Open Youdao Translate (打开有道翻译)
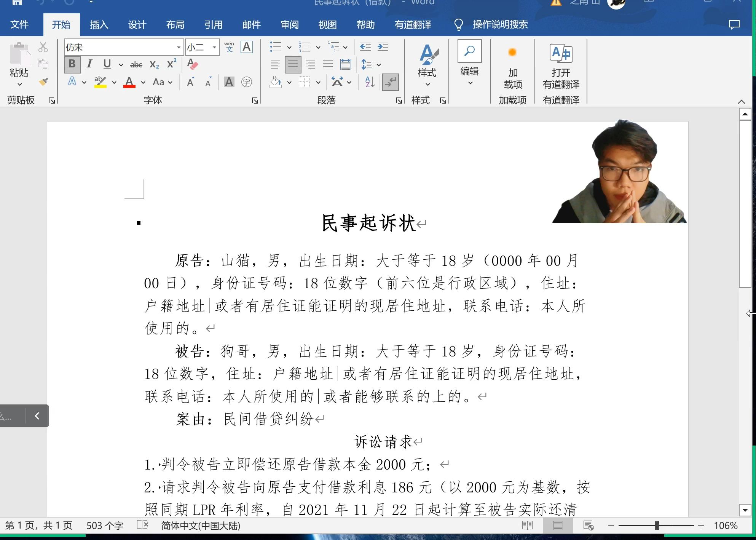756x540 pixels. click(x=561, y=67)
